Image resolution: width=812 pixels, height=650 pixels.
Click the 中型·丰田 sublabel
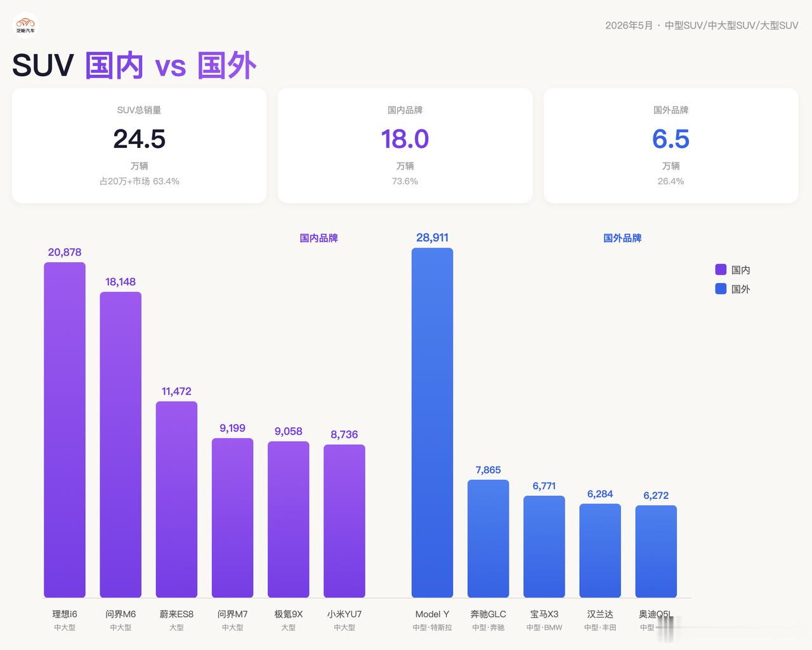click(600, 627)
